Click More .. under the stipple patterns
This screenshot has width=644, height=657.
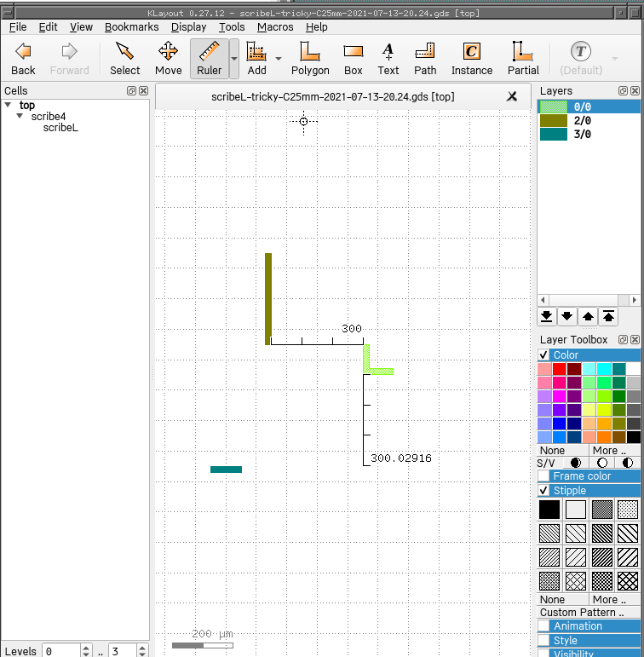615,600
